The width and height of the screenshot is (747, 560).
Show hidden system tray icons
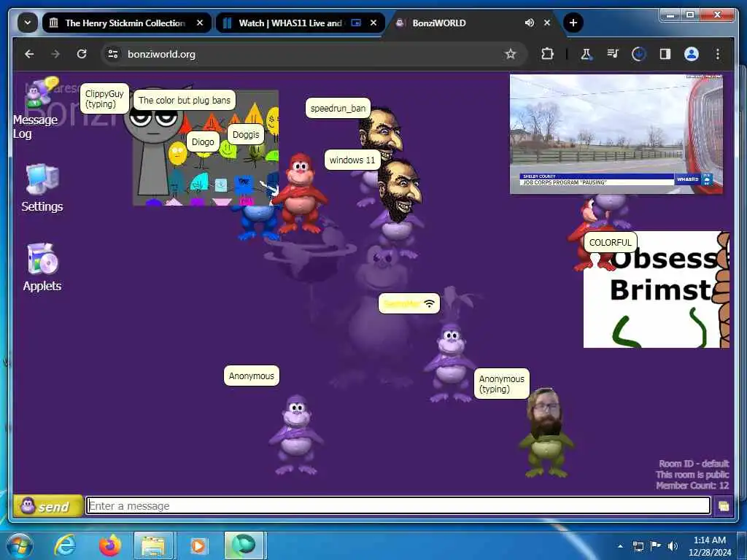620,546
